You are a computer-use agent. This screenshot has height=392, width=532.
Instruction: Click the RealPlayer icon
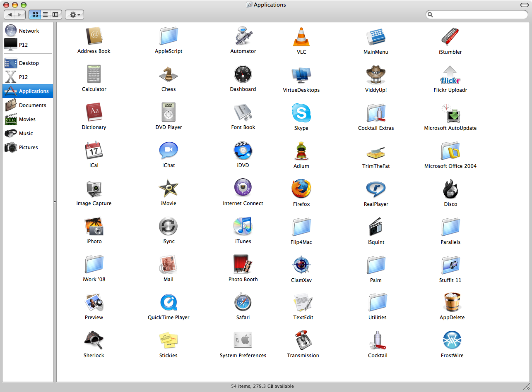click(376, 189)
